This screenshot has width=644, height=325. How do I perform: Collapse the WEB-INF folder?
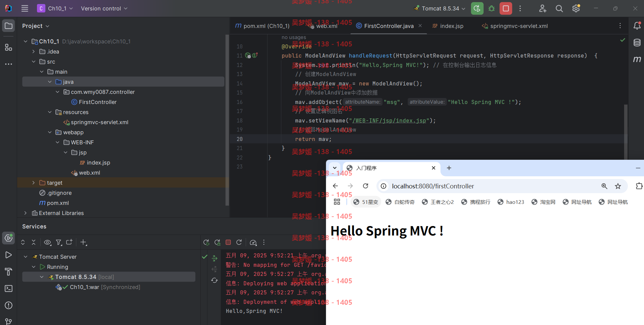point(57,142)
